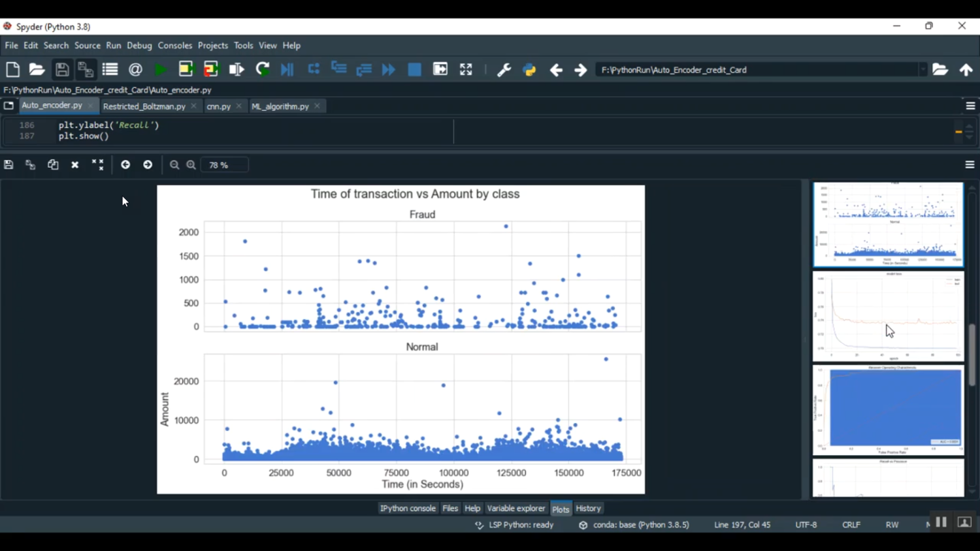Open the PYTHONPATH manager Python icon
Image resolution: width=980 pixels, height=551 pixels.
[x=529, y=70]
